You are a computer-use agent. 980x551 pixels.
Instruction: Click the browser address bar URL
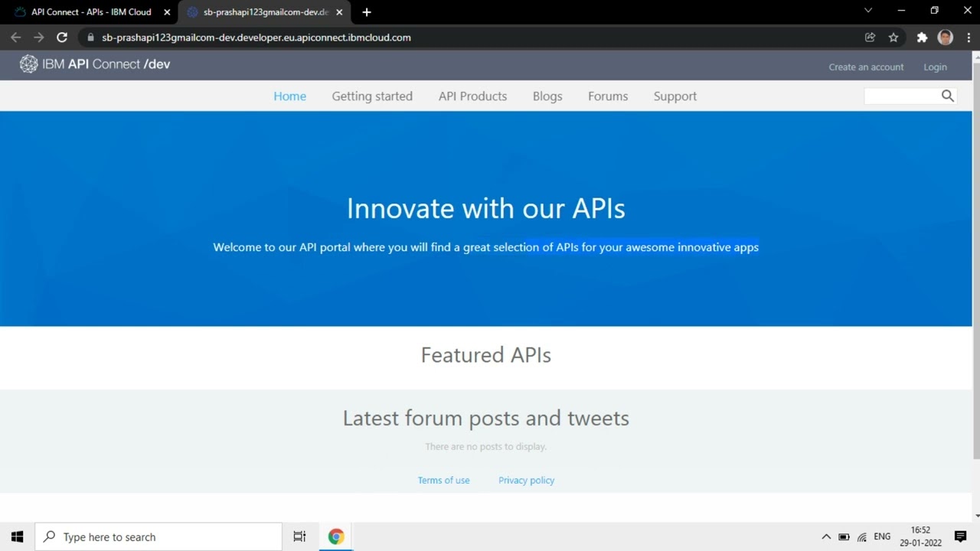click(256, 37)
